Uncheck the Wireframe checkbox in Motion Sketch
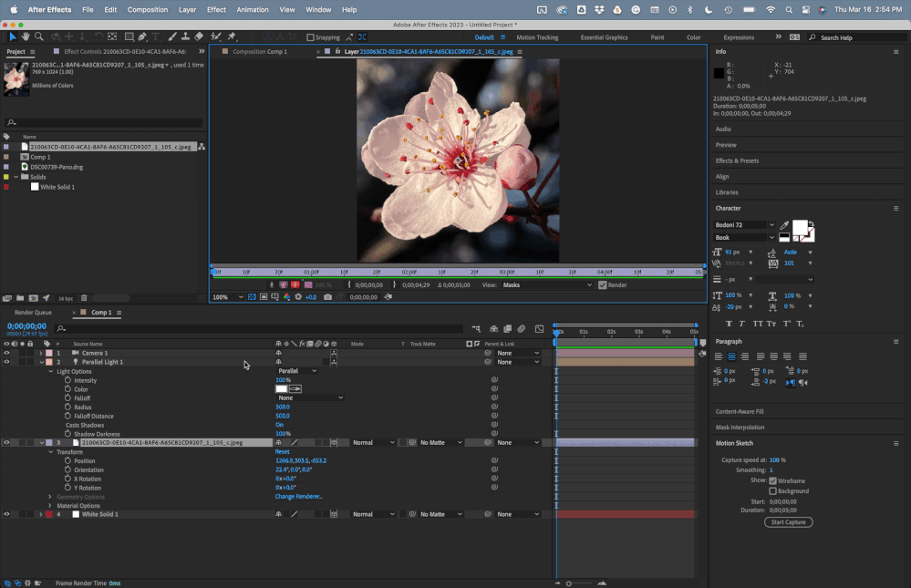 (773, 480)
